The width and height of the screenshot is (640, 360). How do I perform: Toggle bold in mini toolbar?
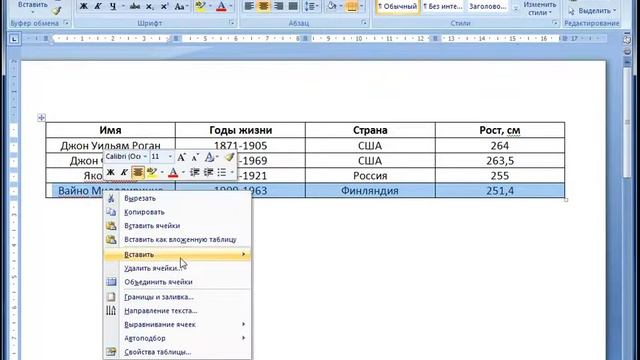coord(110,172)
